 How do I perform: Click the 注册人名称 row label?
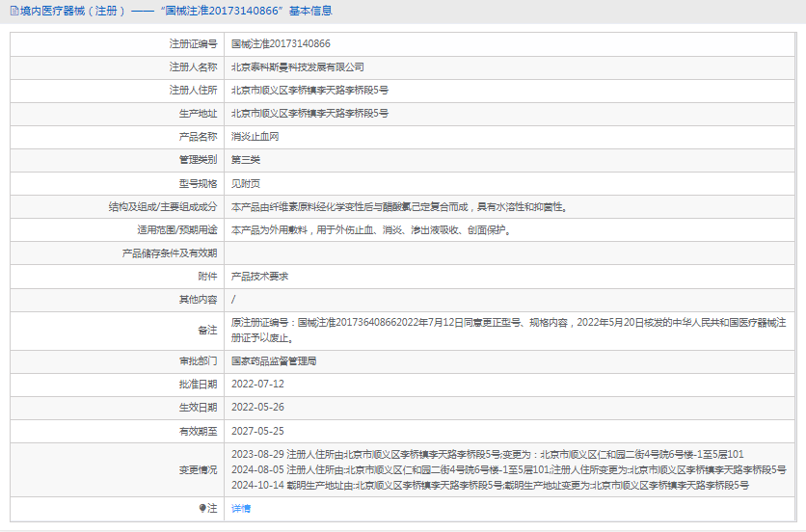(193, 66)
